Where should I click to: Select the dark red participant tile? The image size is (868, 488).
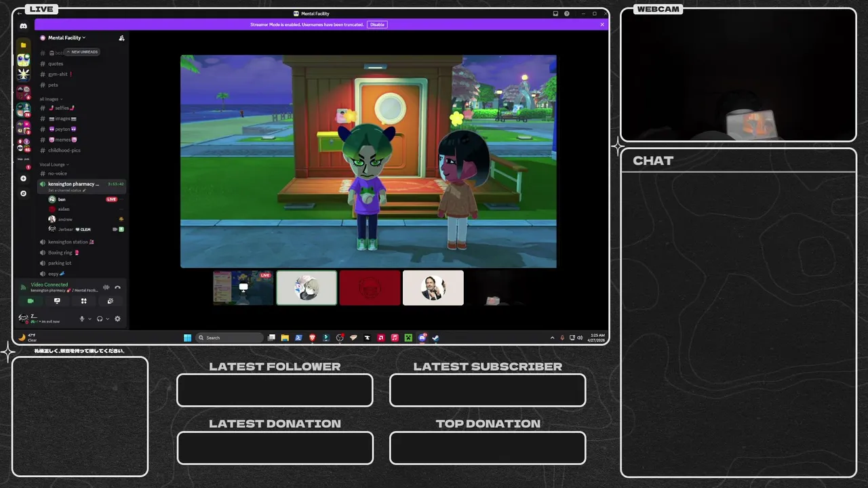(x=370, y=288)
